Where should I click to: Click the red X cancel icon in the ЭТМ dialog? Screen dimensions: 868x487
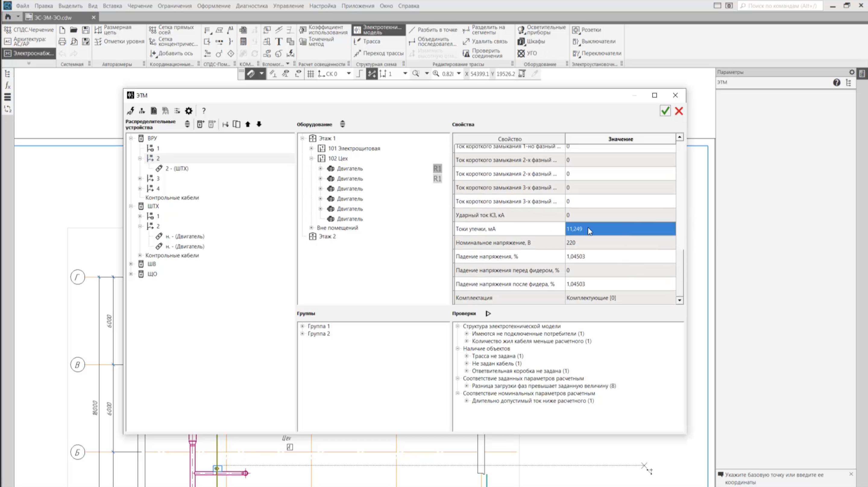coord(679,111)
